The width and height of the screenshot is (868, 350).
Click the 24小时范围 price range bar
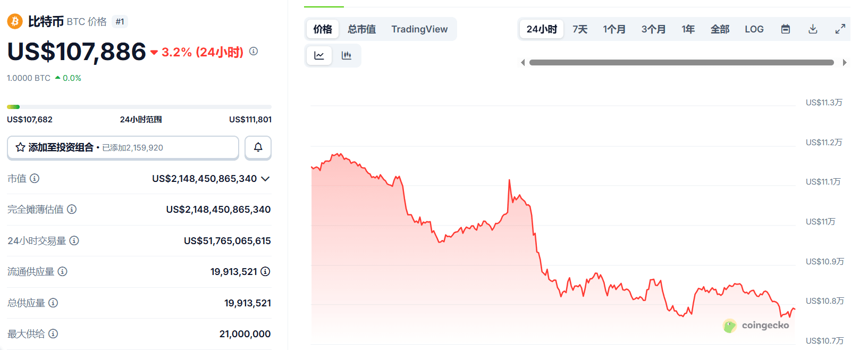[x=139, y=107]
